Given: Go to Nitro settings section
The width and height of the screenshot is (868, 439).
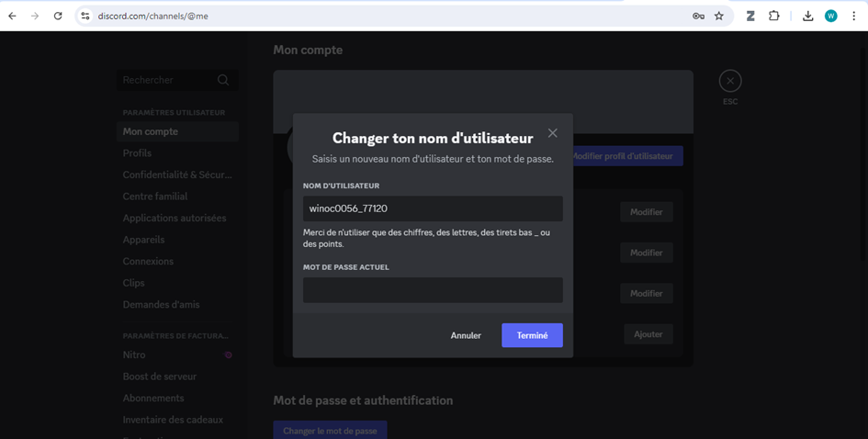Looking at the screenshot, I should tap(134, 355).
